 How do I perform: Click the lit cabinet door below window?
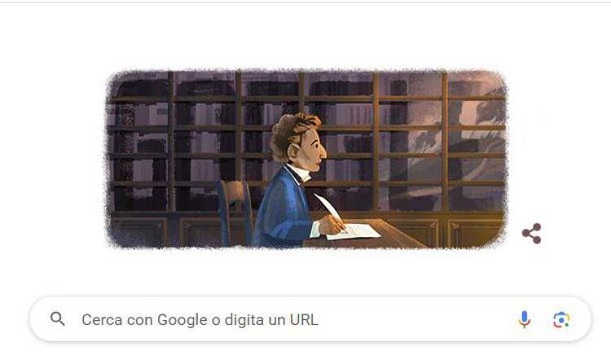point(475,233)
